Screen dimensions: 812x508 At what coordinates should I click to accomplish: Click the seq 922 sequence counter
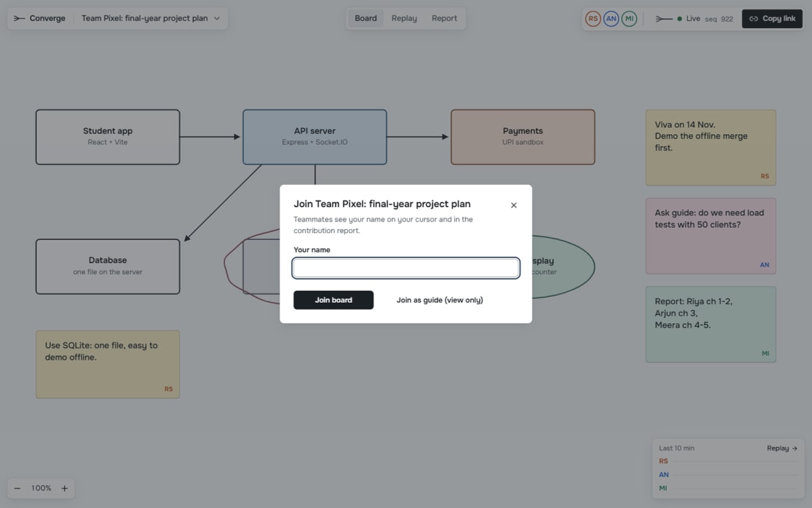719,19
